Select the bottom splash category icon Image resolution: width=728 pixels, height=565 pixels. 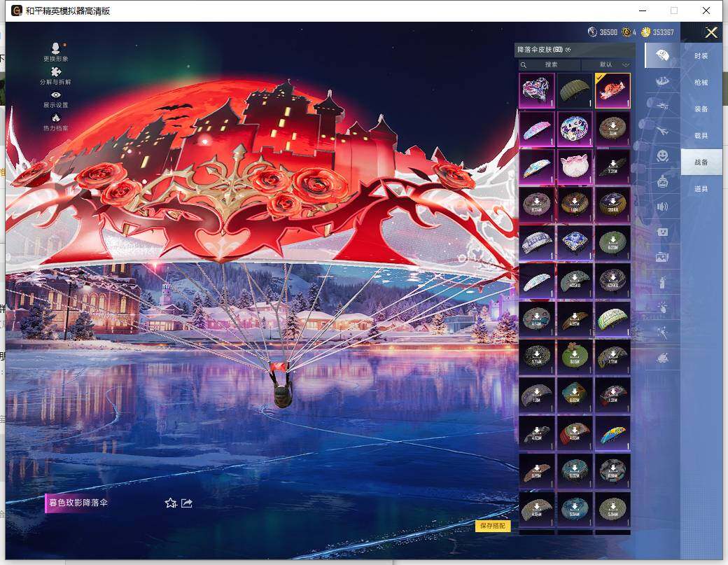662,358
